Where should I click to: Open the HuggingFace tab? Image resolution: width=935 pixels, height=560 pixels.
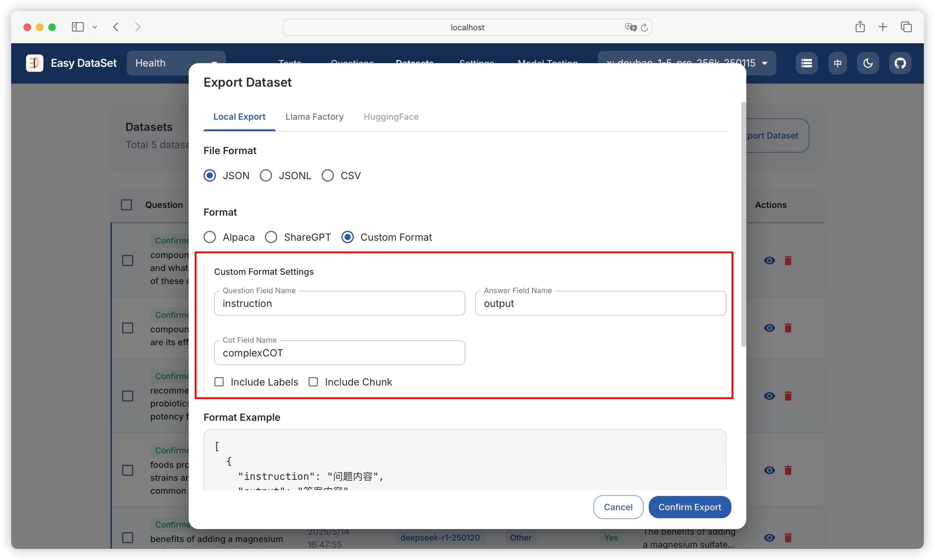coord(390,117)
